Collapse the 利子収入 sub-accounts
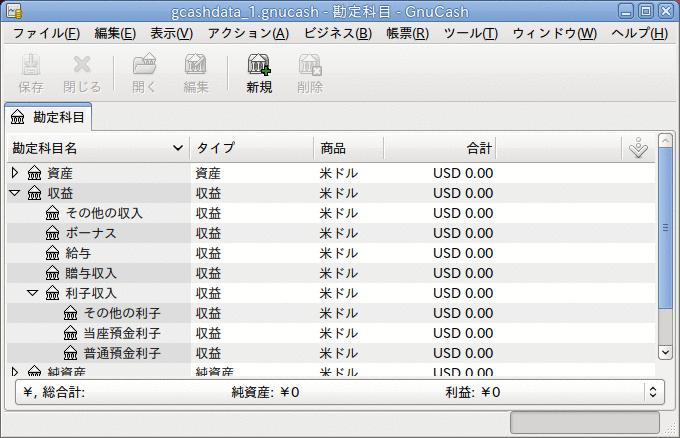The height and width of the screenshot is (438, 680). 33,293
